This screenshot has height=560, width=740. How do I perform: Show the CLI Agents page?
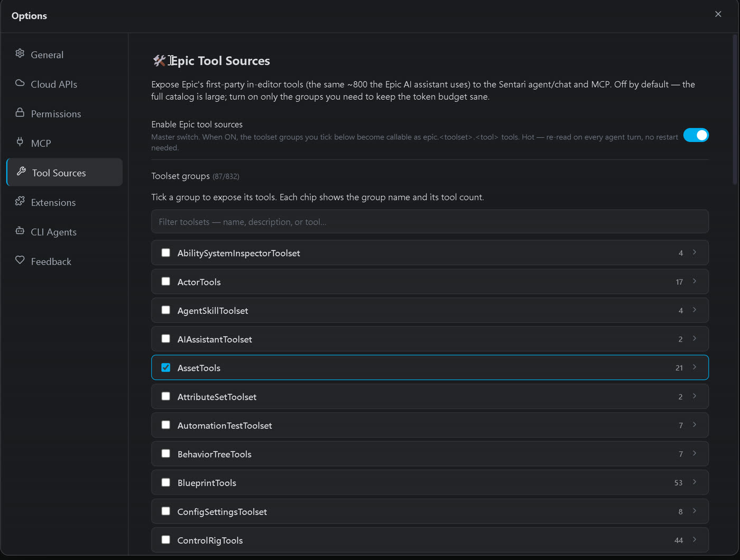pos(64,232)
